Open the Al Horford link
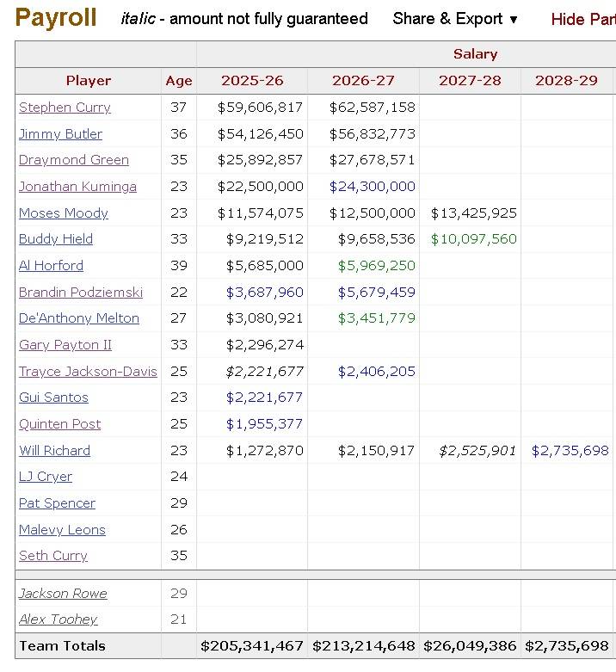This screenshot has height=672, width=616. click(x=51, y=266)
